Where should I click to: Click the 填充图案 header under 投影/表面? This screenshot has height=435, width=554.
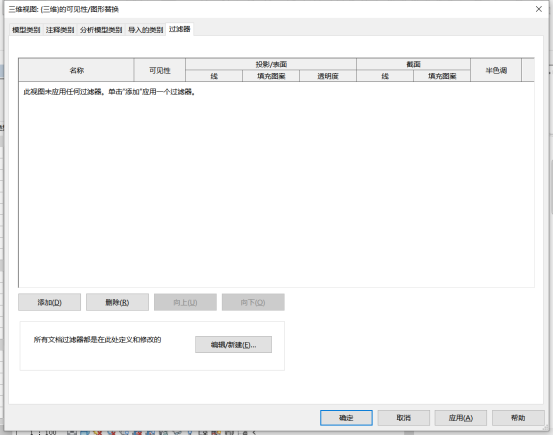(x=271, y=76)
